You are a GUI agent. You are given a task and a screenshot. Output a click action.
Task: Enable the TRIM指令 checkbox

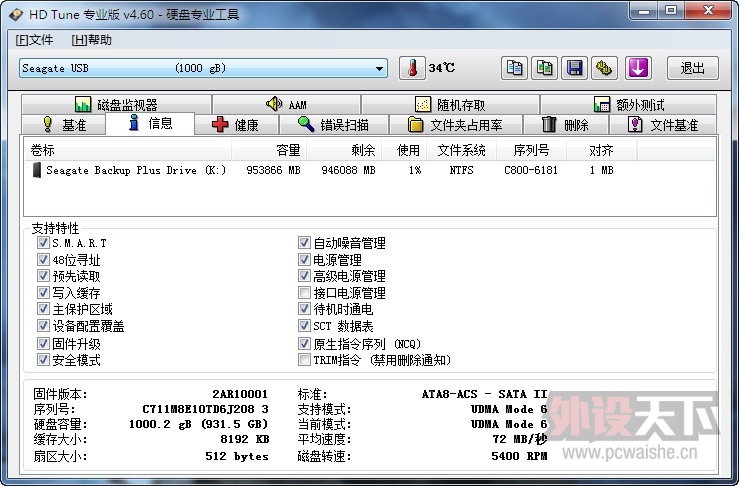pos(304,360)
